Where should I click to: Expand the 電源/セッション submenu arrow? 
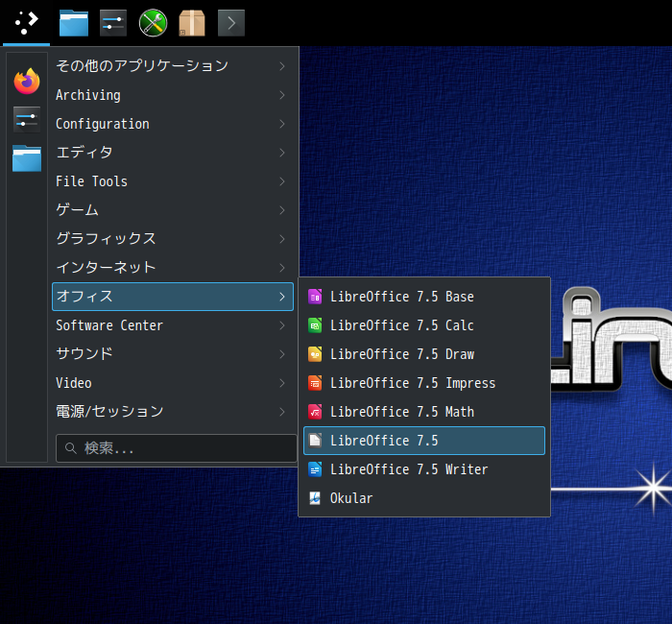(x=282, y=412)
